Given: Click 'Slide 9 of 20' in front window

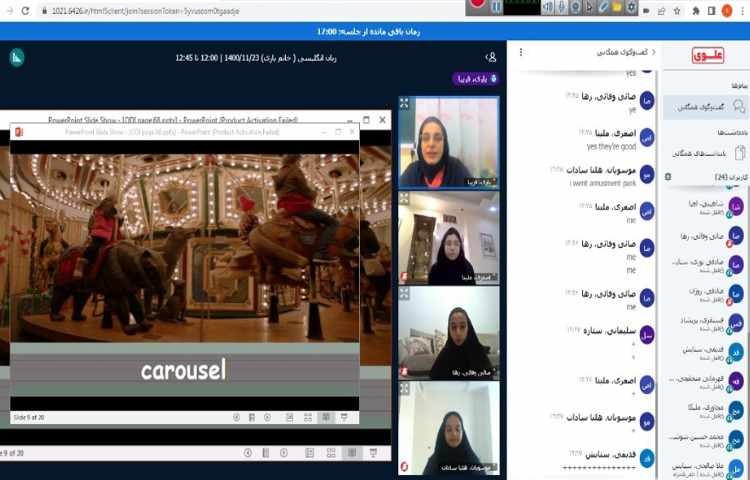Looking at the screenshot, I should tap(29, 417).
